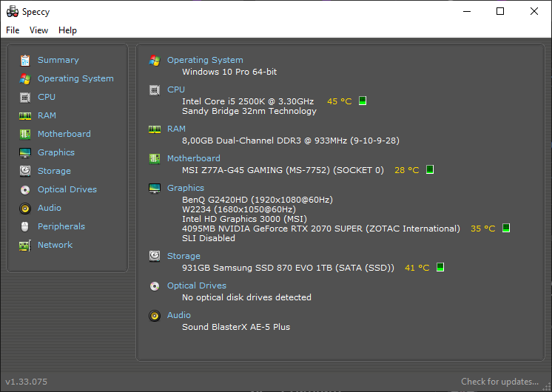Click the Optical Drives disc icon in sidebar
Image resolution: width=552 pixels, height=392 pixels.
pos(25,190)
